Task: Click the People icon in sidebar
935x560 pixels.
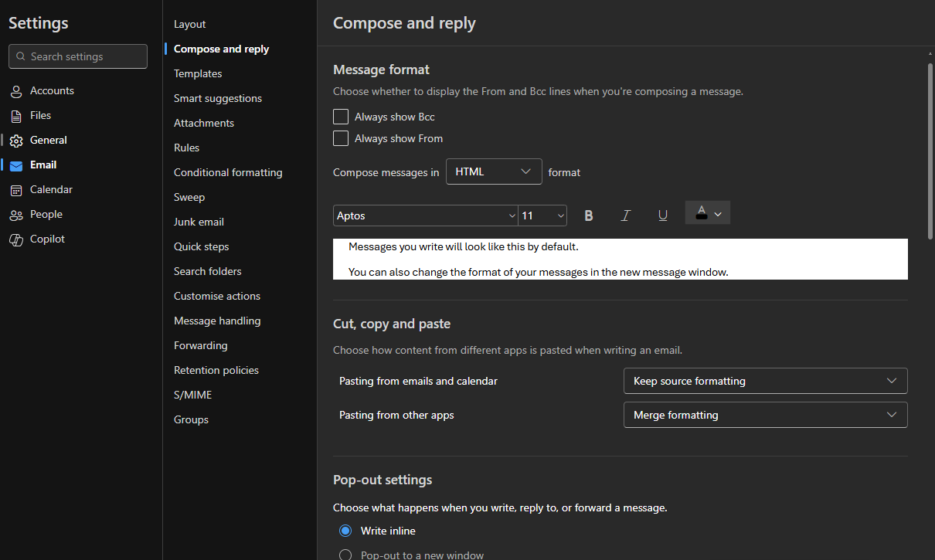Action: click(x=16, y=215)
